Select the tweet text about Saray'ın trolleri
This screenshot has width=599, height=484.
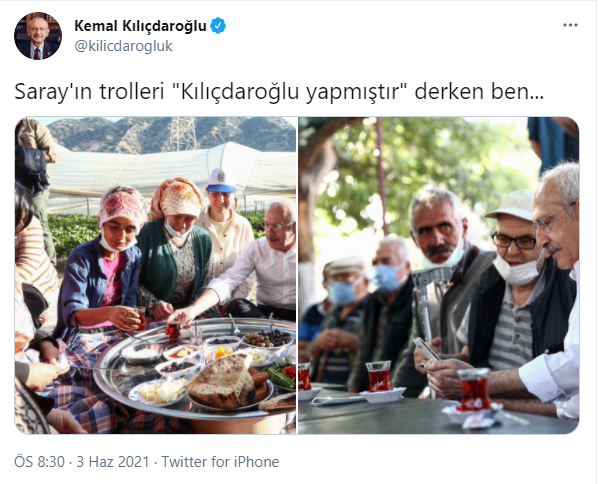tap(279, 92)
